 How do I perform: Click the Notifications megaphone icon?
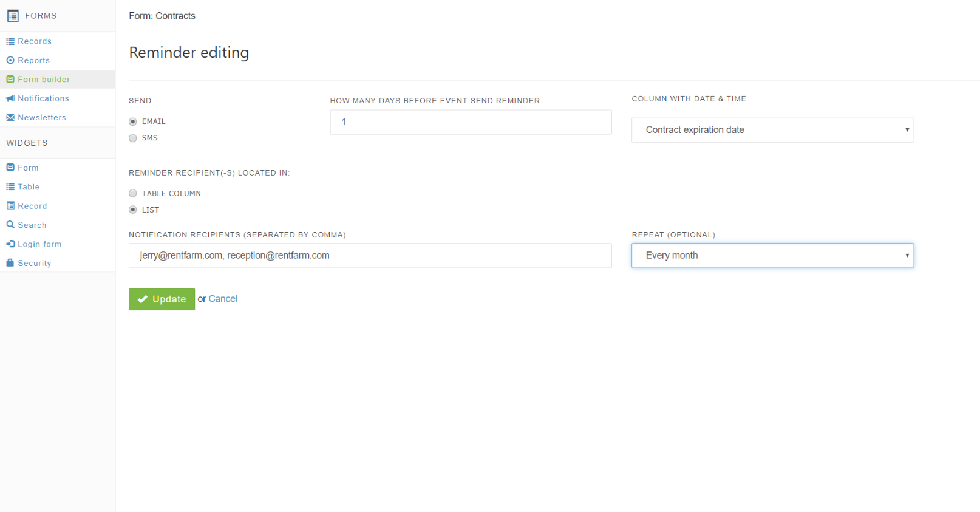pos(10,98)
